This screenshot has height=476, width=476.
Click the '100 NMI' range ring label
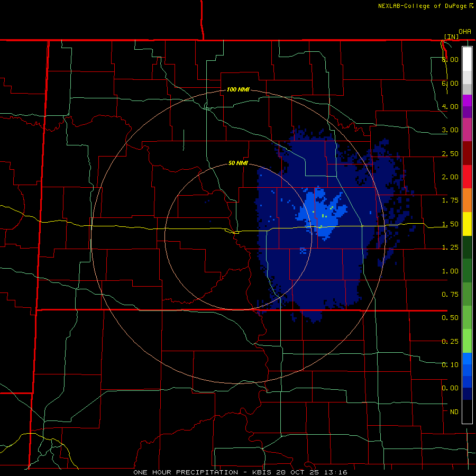[238, 89]
